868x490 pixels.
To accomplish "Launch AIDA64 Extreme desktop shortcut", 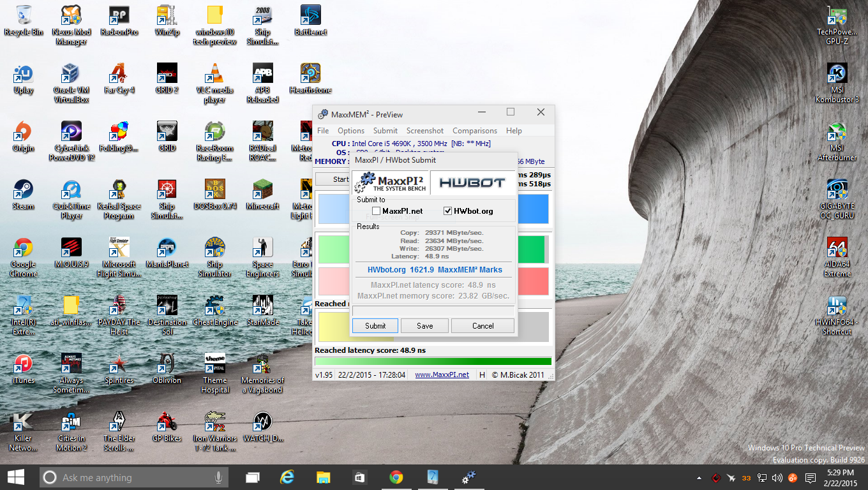I will point(837,257).
